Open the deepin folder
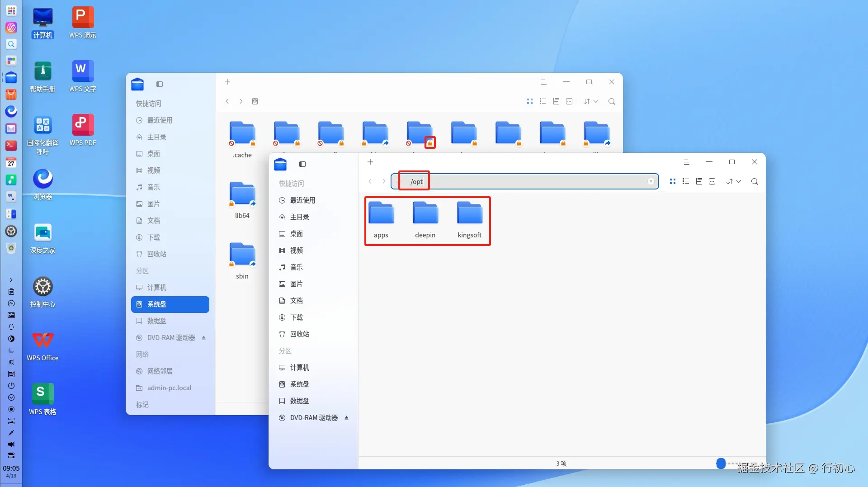The image size is (868, 487). point(425,219)
